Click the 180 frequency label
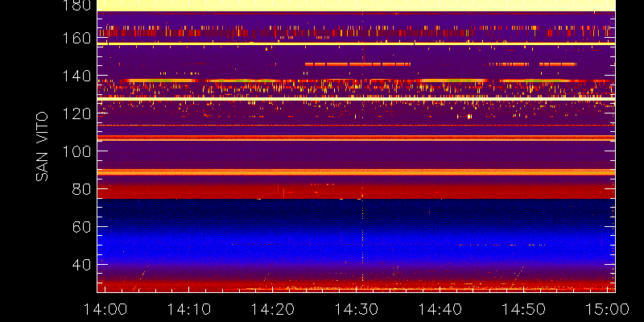The height and width of the screenshot is (322, 644). (75, 6)
